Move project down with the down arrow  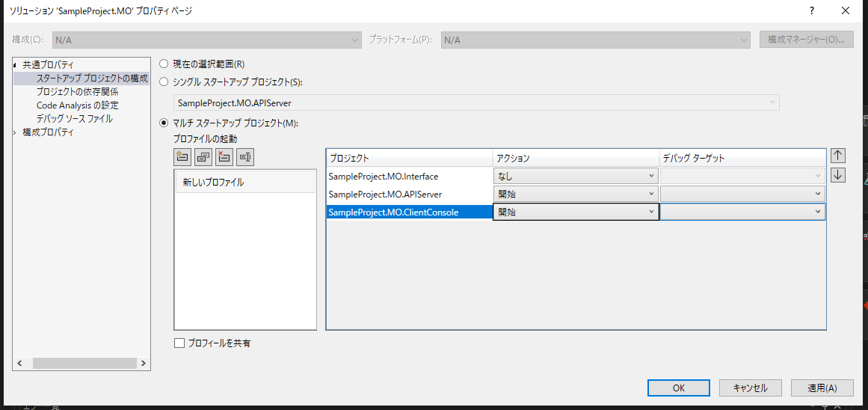[x=837, y=175]
